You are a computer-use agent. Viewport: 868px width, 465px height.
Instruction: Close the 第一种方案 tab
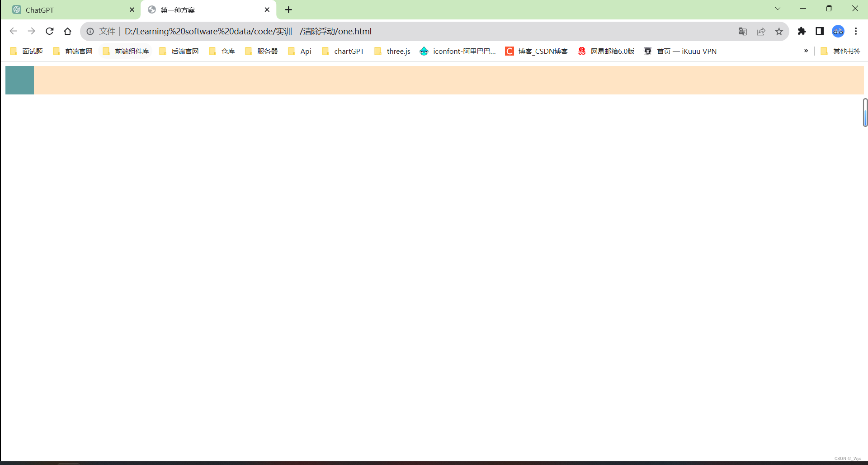267,9
